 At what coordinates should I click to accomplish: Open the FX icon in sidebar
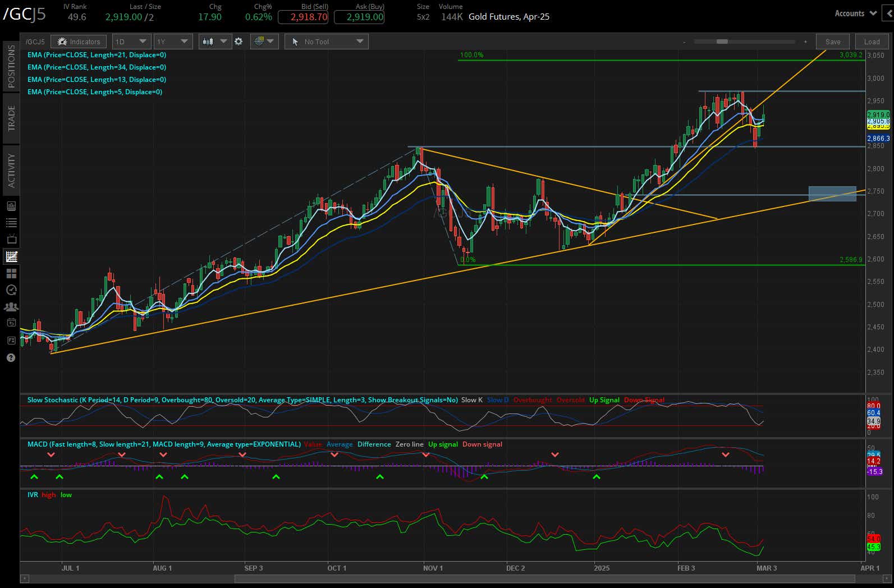click(x=11, y=340)
